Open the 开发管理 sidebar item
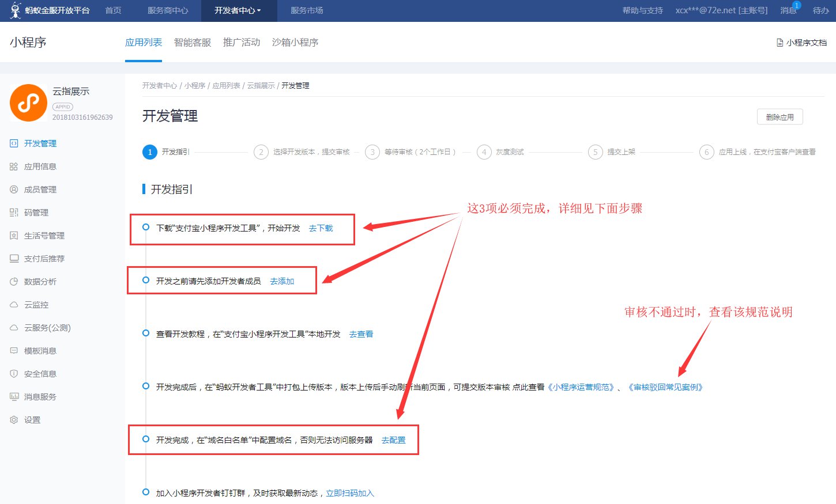The image size is (836, 504). pos(40,143)
